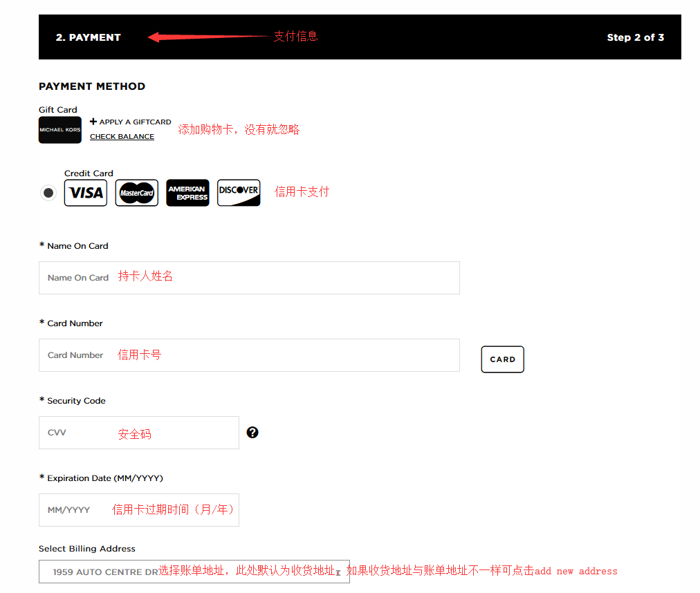Screen dimensions: 700x593
Task: Click the billing address dropdown arrow
Action: point(338,572)
